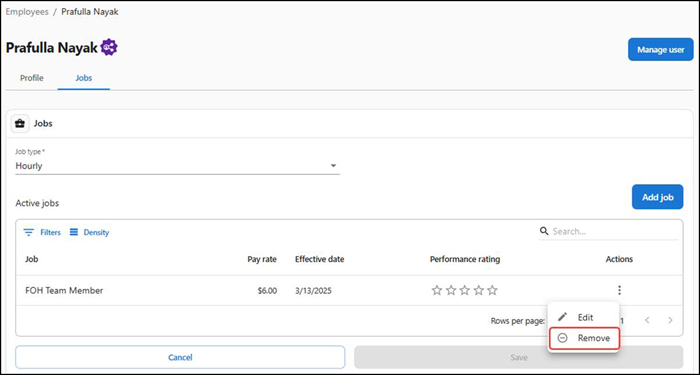Open the Filters option in the table toolbar
Viewport: 700px width, 375px height.
[x=42, y=232]
